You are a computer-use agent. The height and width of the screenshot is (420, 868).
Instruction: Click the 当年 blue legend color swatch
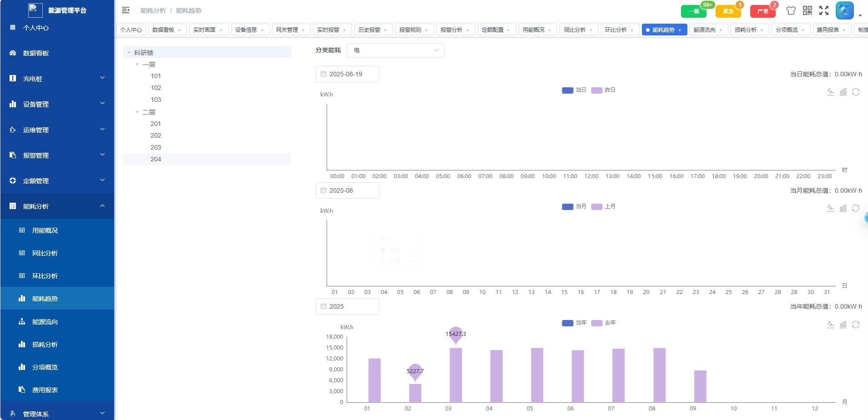click(x=567, y=323)
